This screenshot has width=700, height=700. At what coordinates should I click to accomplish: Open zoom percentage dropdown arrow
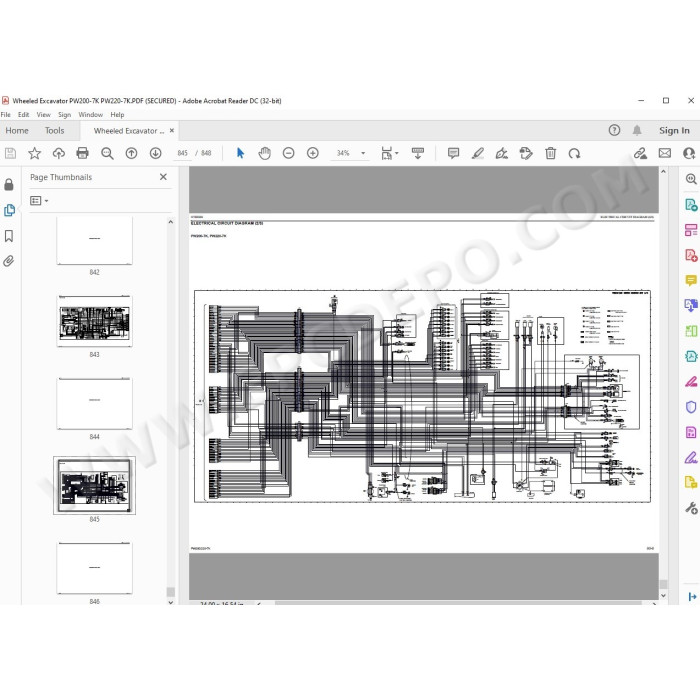coord(363,154)
